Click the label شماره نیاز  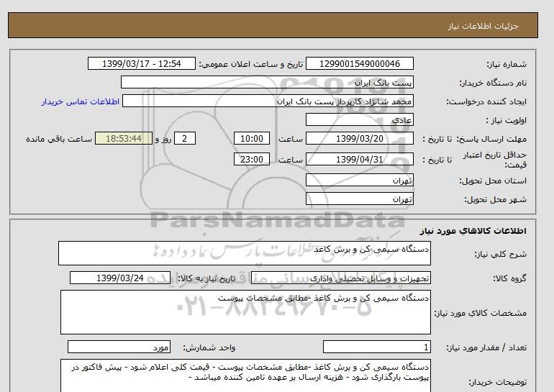coord(507,64)
